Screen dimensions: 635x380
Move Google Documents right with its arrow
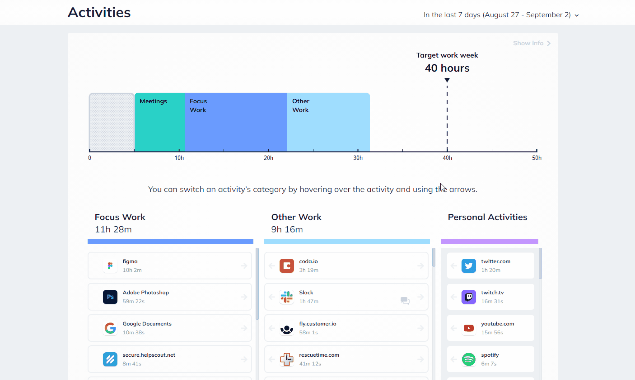pos(244,328)
